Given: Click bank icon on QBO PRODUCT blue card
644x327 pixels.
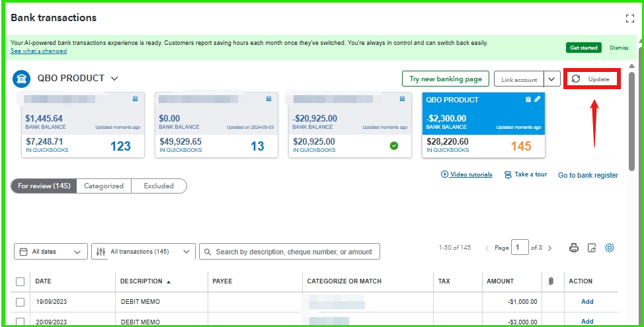Looking at the screenshot, I should pyautogui.click(x=528, y=99).
